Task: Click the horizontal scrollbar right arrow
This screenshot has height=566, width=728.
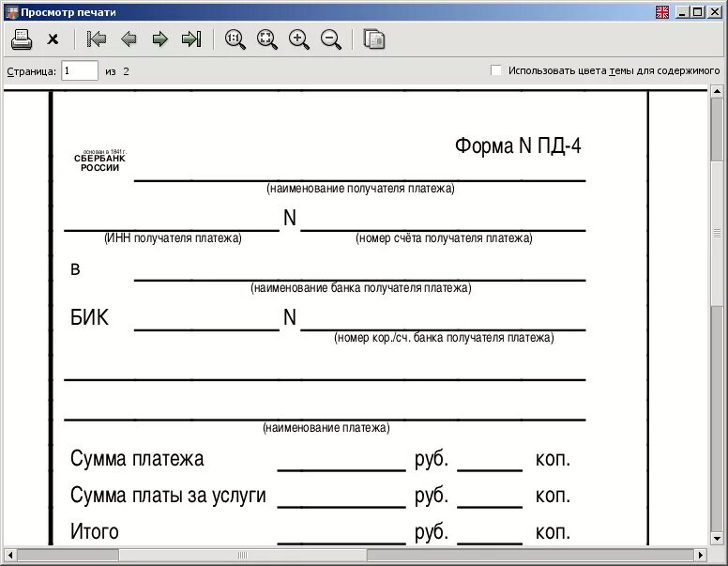Action: [x=701, y=555]
